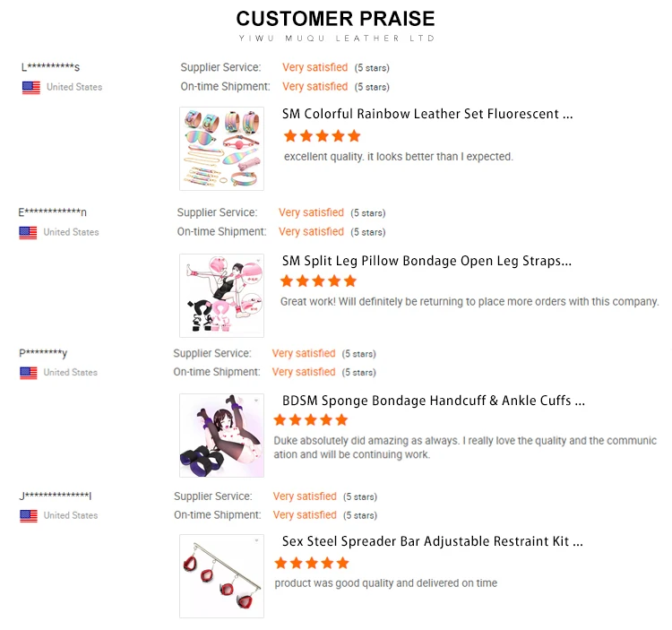672x630 pixels.
Task: Click 'United States' under reviewer E************n
Action: click(71, 232)
